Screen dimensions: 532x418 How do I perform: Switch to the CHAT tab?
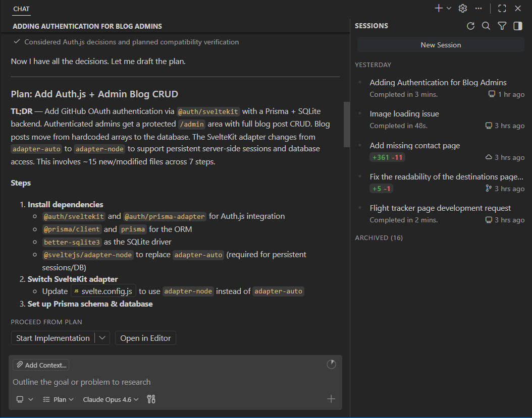pos(21,9)
